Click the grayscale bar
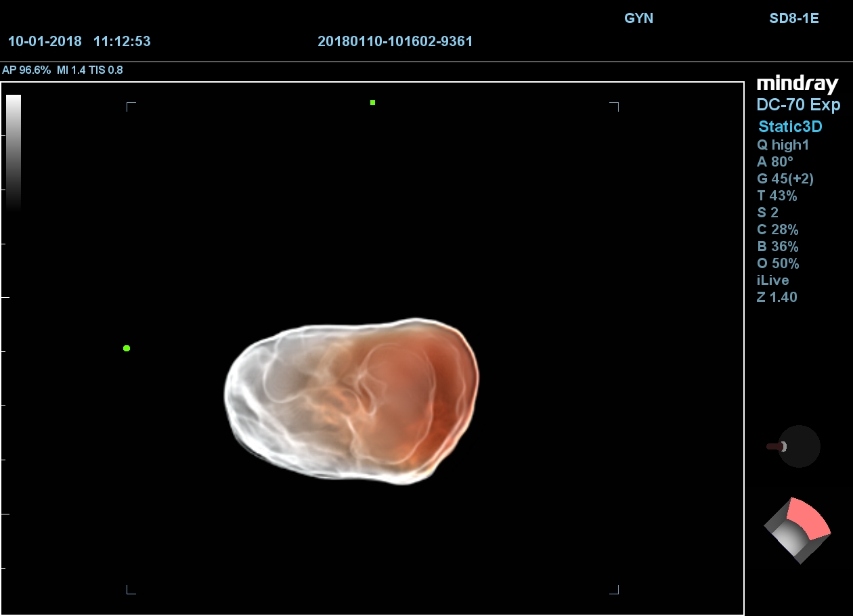Viewport: 853px width, 616px height. click(14, 152)
